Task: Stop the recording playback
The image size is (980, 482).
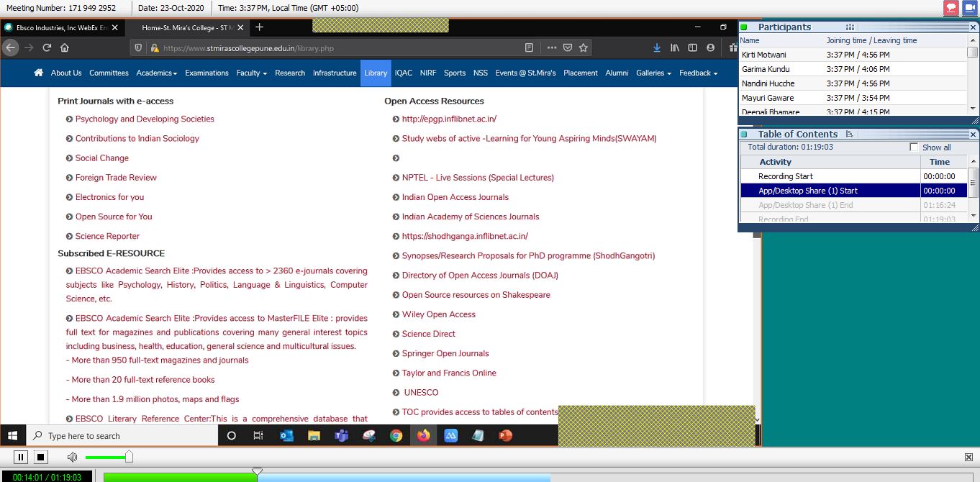Action: click(40, 457)
